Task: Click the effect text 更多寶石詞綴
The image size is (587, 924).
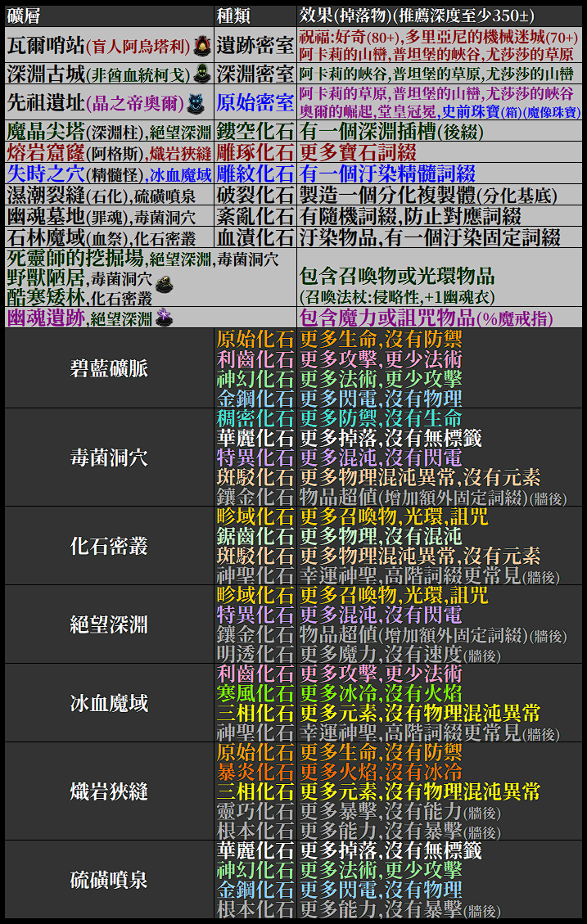Action: click(358, 152)
